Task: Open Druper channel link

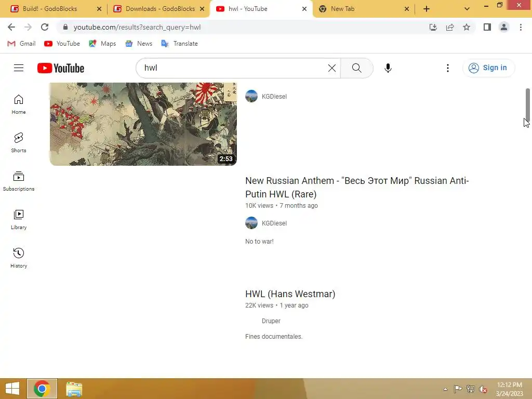Action: (271, 321)
